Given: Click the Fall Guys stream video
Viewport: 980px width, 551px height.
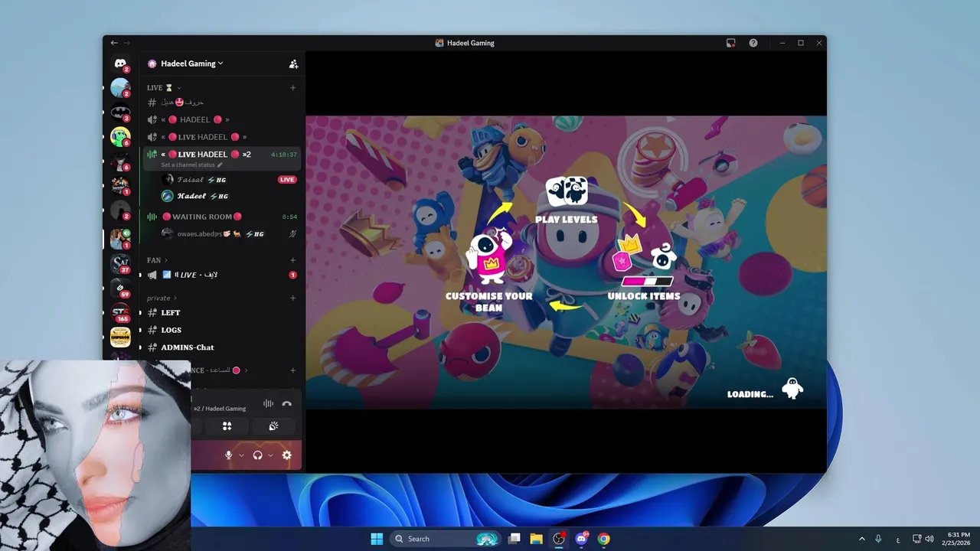Looking at the screenshot, I should 566,262.
